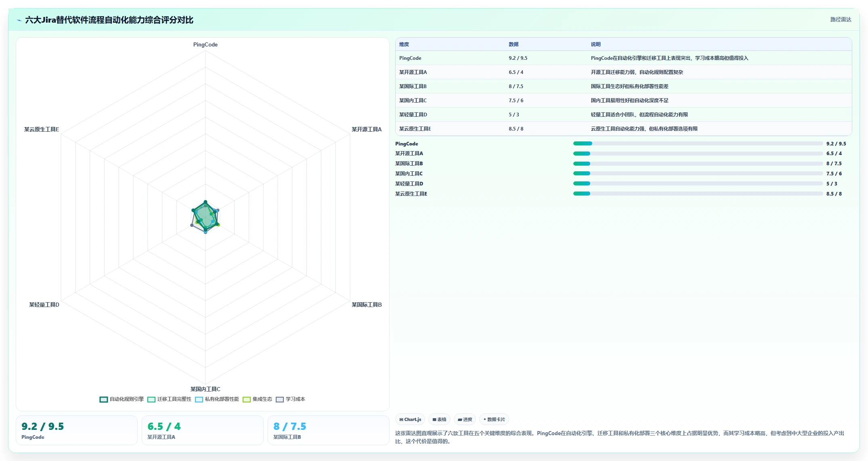This screenshot has width=868, height=461.
Task: Click the 7.5 / 6 value in the table
Action: [516, 101]
